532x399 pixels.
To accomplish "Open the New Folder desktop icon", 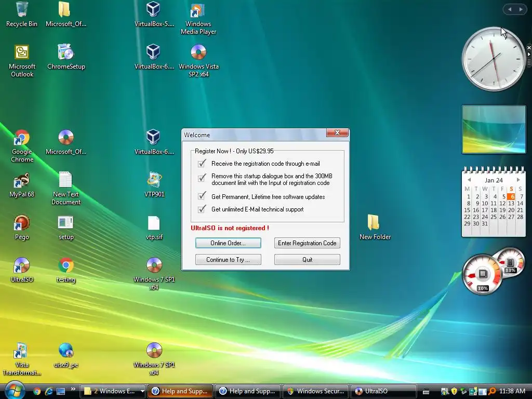I will (x=375, y=228).
